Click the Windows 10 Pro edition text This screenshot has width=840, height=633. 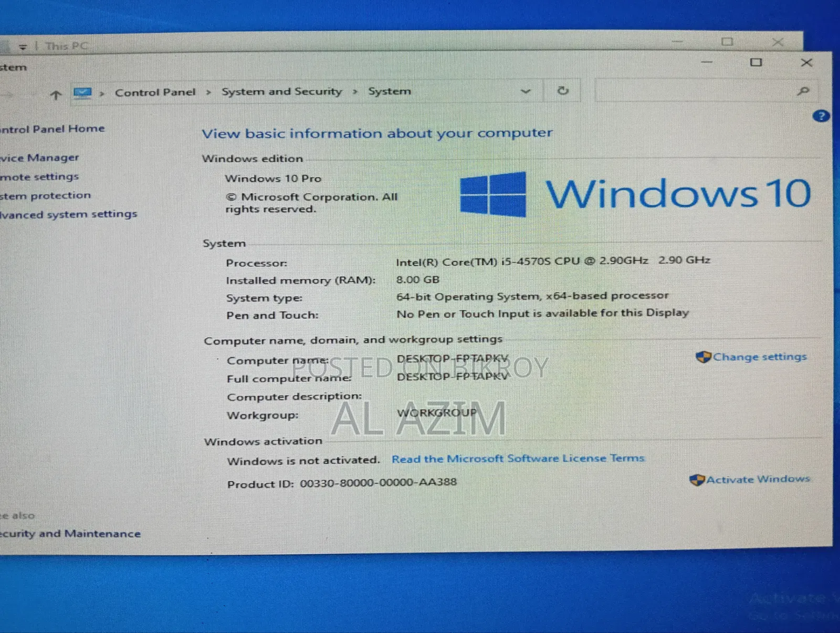tap(273, 179)
